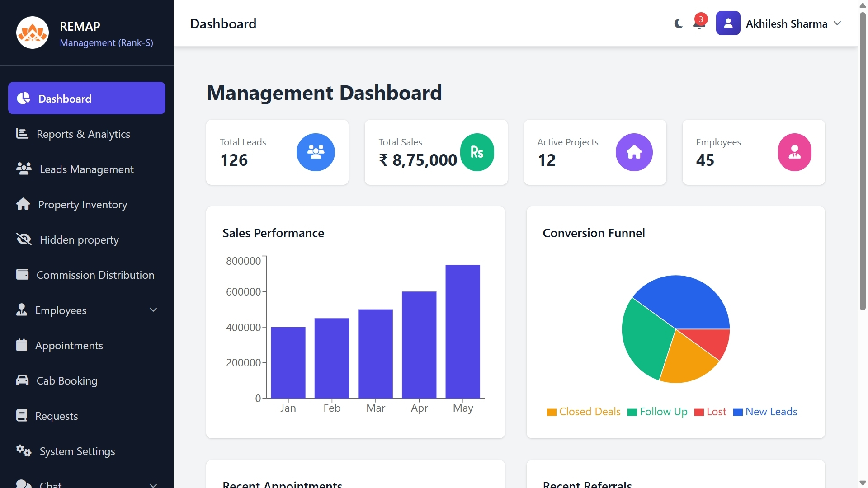Screen dimensions: 868x488
Task: Click the purple Active Projects home icon
Action: [x=634, y=152]
